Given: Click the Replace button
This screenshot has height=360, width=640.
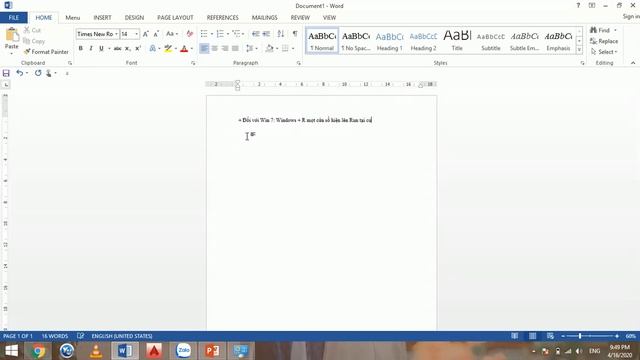Looking at the screenshot, I should 604,41.
